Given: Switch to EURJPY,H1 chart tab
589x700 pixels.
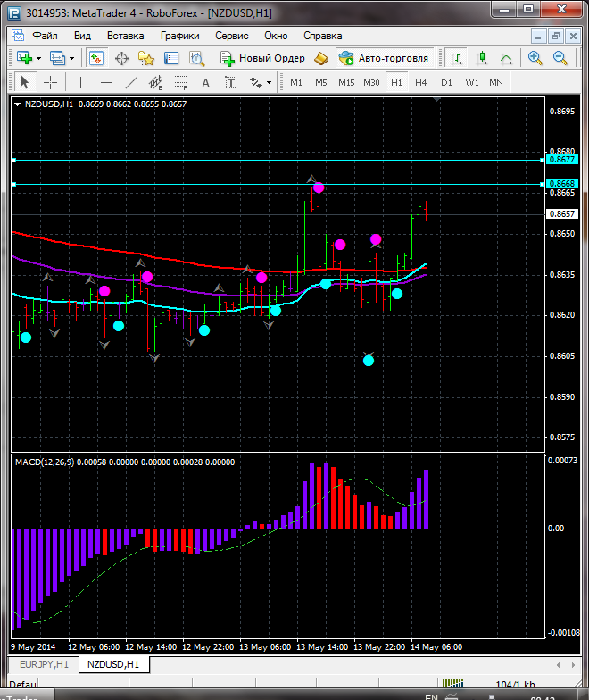Looking at the screenshot, I should (44, 664).
